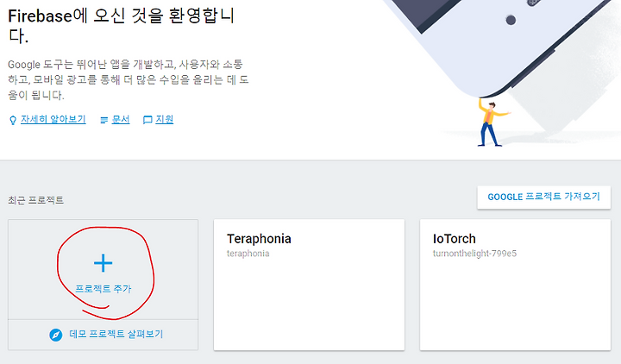Open the 문서 documentation link
Screen dimensions: 621x364
click(x=121, y=119)
